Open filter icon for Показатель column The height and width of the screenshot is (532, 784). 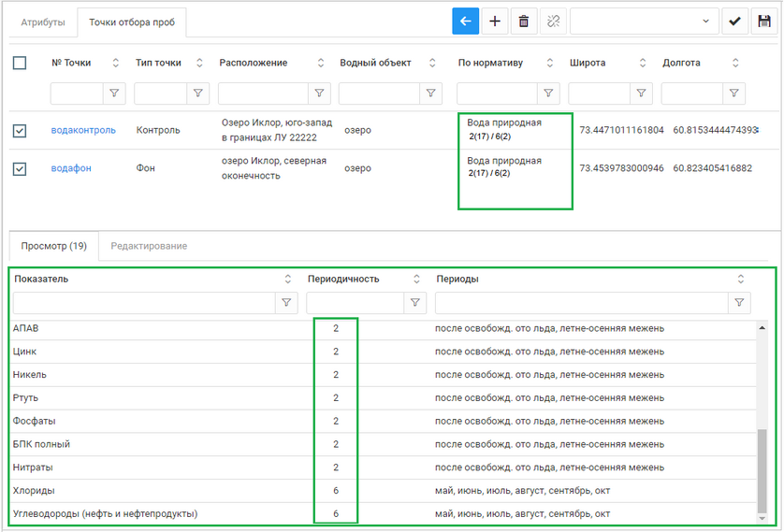pyautogui.click(x=286, y=303)
